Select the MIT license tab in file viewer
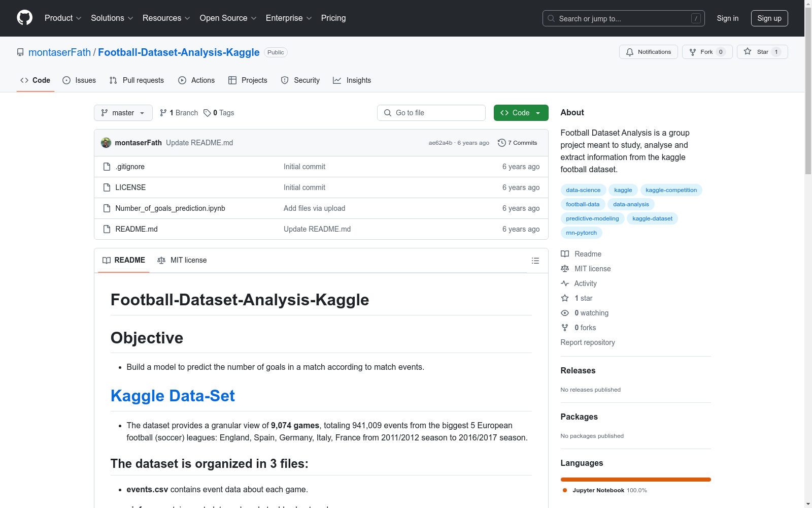Viewport: 812px width, 508px height. (182, 260)
